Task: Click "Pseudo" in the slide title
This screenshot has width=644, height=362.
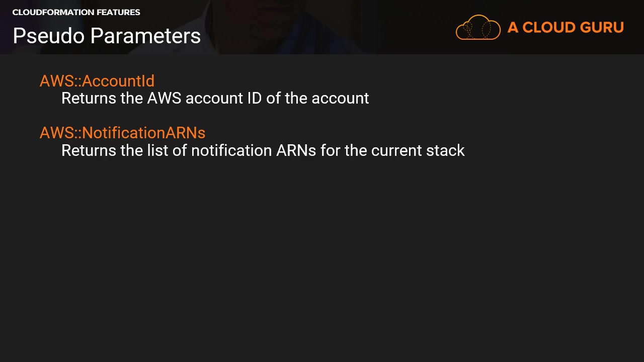Action: coord(48,36)
